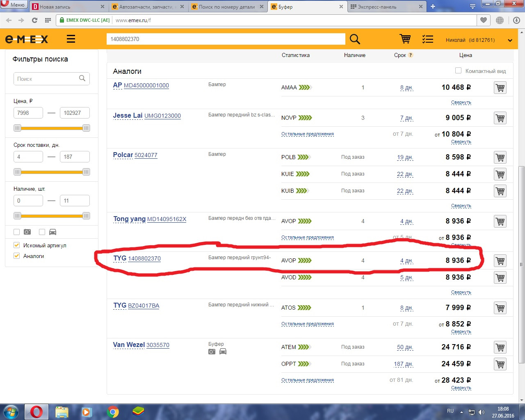The image size is (525, 420).
Task: Enable the Компактный вид checkbox
Action: [x=459, y=71]
